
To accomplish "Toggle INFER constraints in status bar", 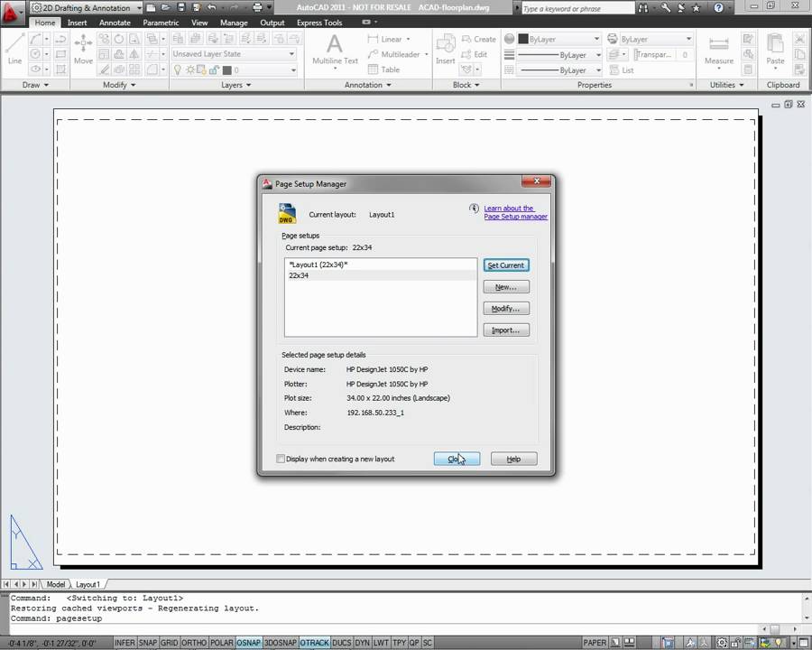I will point(125,643).
